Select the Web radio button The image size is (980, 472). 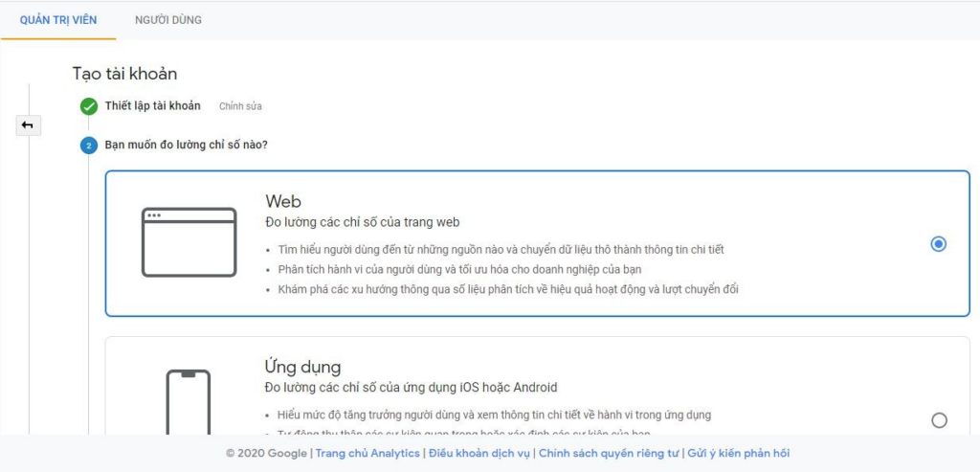click(938, 244)
